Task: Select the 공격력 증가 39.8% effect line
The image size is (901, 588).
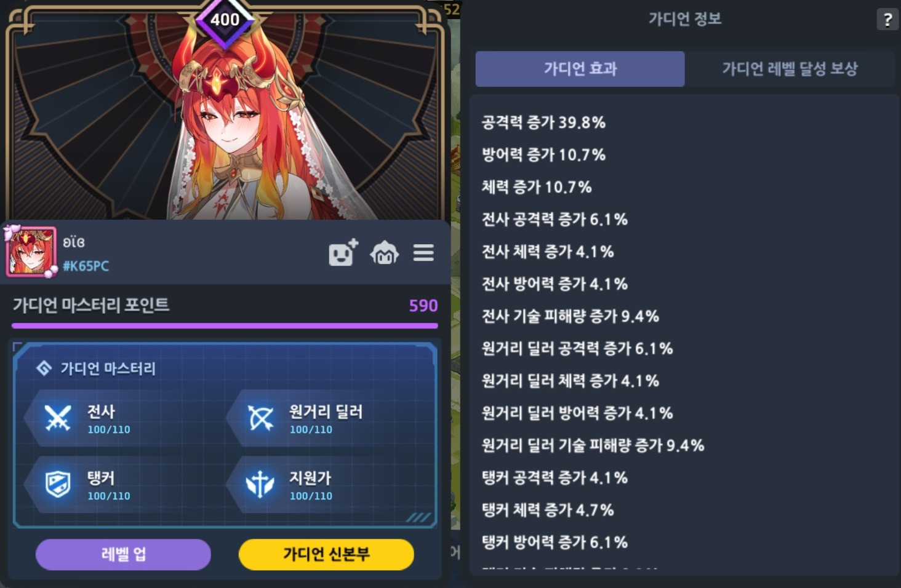Action: pos(543,122)
